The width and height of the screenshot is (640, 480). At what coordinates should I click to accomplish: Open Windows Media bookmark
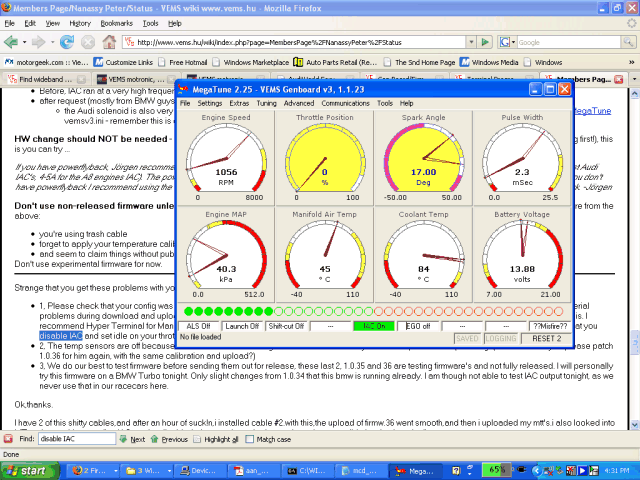click(x=489, y=62)
